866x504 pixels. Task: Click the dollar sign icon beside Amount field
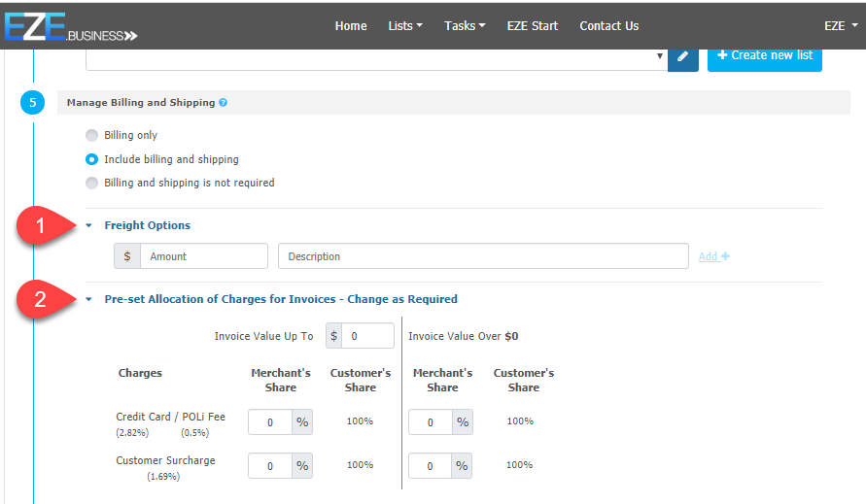[x=127, y=256]
